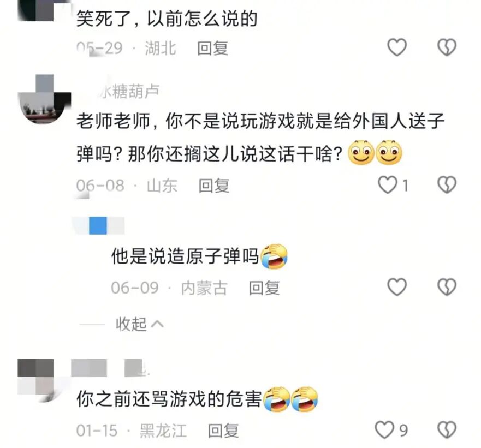Collapse replies with the 收起 control
The image size is (481, 448).
(140, 324)
